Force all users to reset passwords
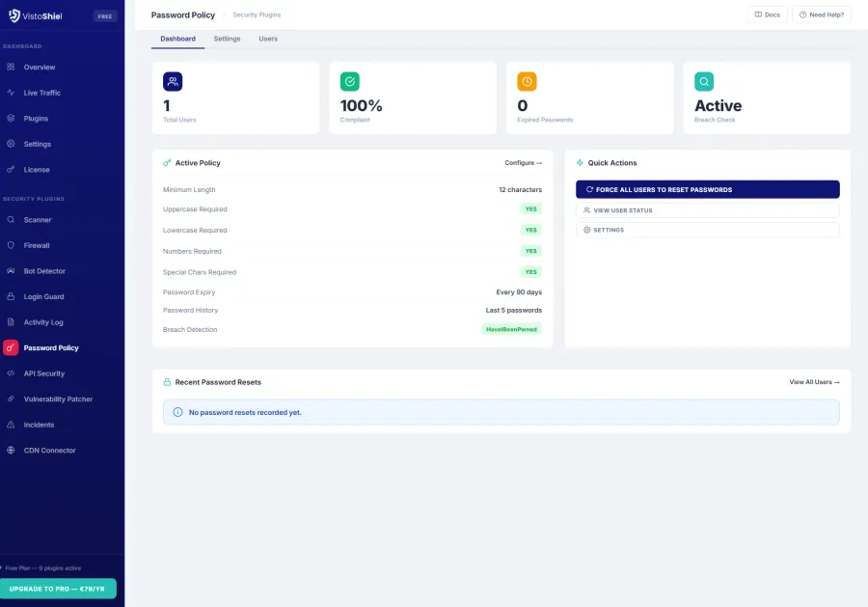This screenshot has height=607, width=868. [707, 189]
